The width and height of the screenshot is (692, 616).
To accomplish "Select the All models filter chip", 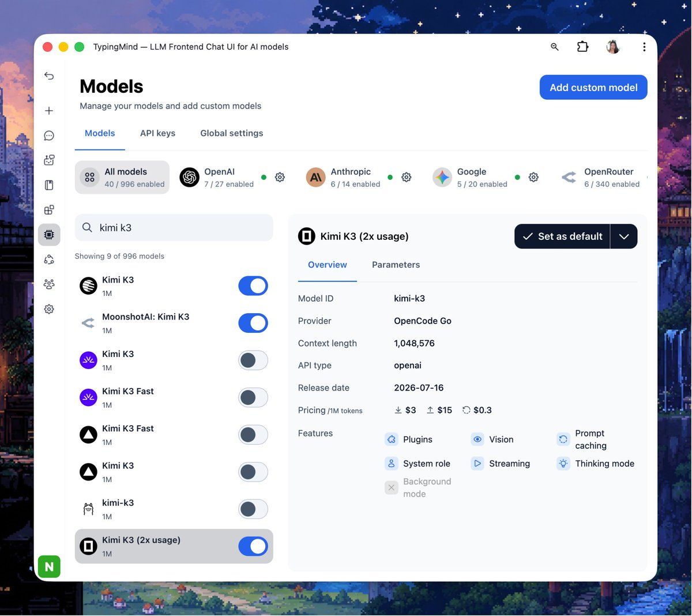I will 122,177.
